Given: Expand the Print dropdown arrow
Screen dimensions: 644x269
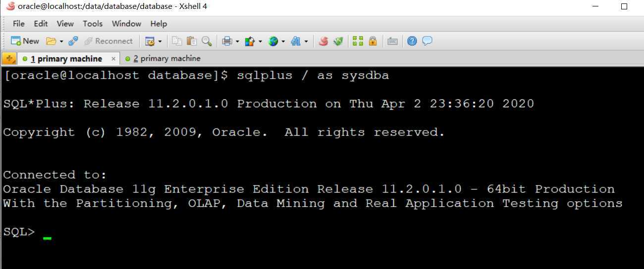Looking at the screenshot, I should click(237, 41).
